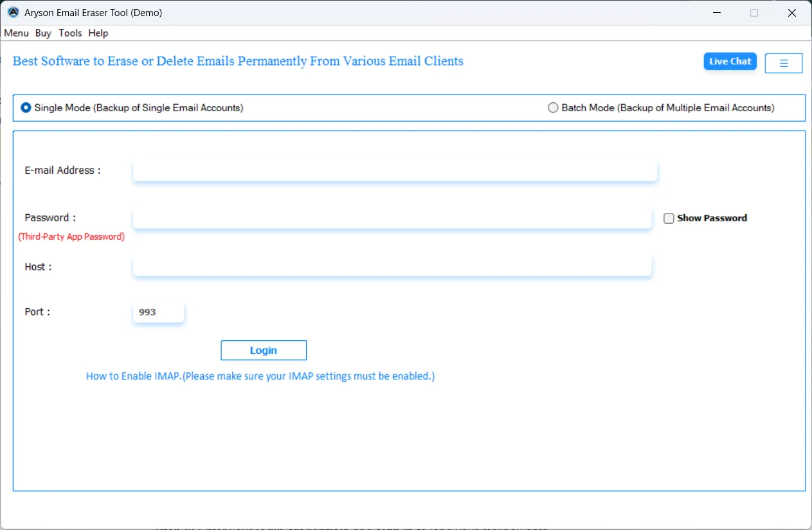Click the Best Software to Erase headline
This screenshot has width=812, height=530.
[238, 61]
